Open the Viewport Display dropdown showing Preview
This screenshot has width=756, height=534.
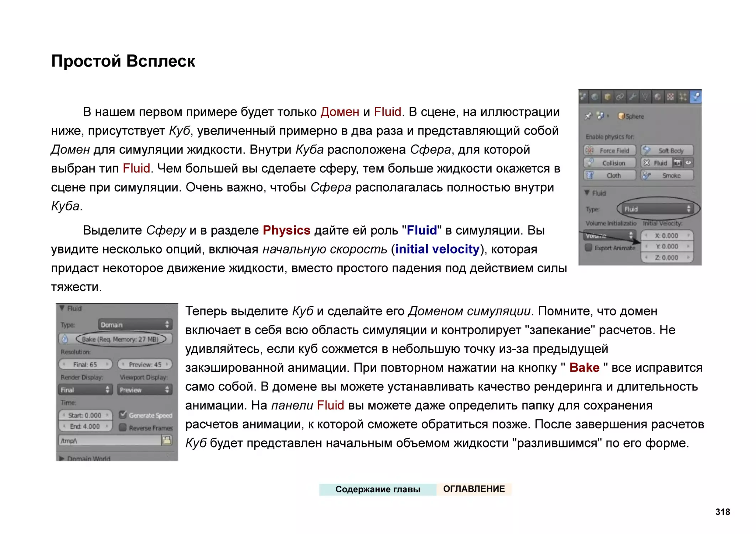(x=145, y=390)
